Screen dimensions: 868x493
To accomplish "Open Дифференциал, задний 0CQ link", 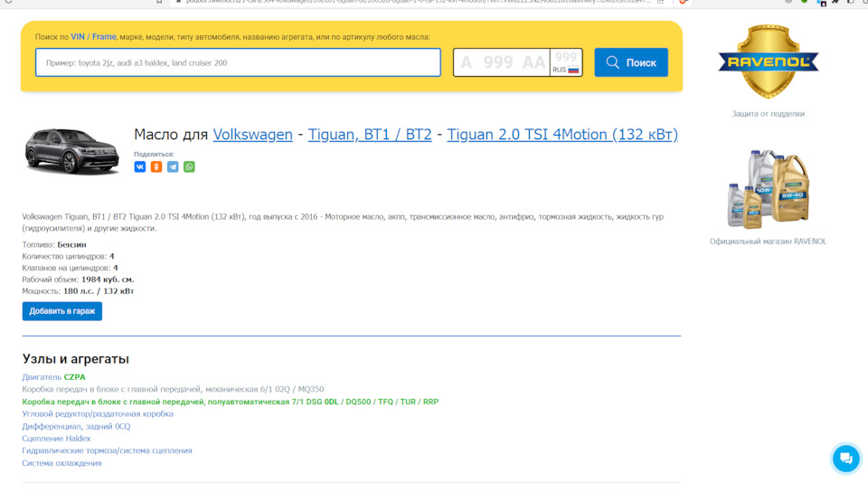I will (76, 427).
